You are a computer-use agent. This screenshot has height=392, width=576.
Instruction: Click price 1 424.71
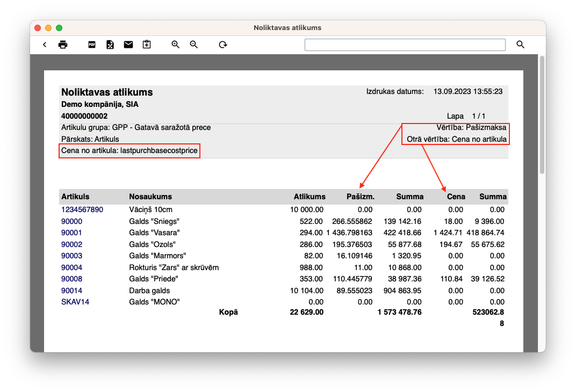click(448, 233)
